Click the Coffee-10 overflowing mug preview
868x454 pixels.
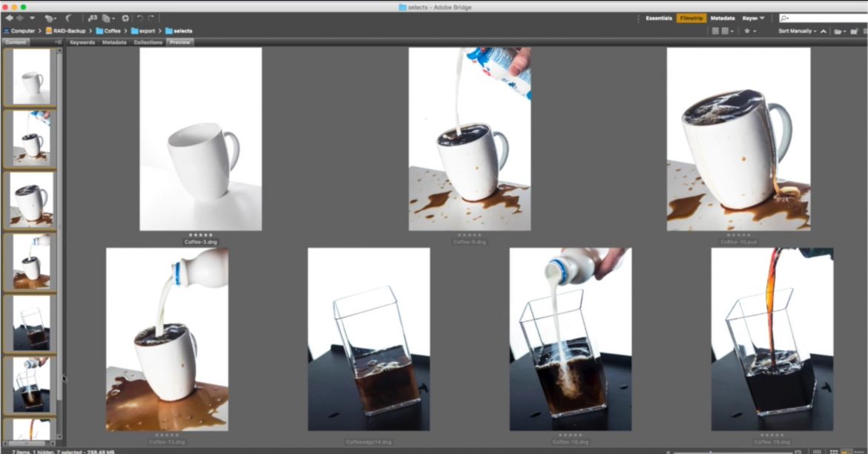[738, 139]
